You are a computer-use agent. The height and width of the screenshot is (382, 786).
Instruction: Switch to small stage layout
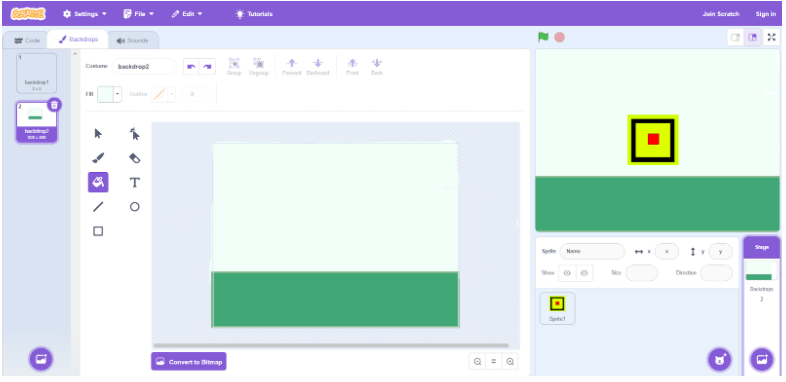pyautogui.click(x=735, y=38)
